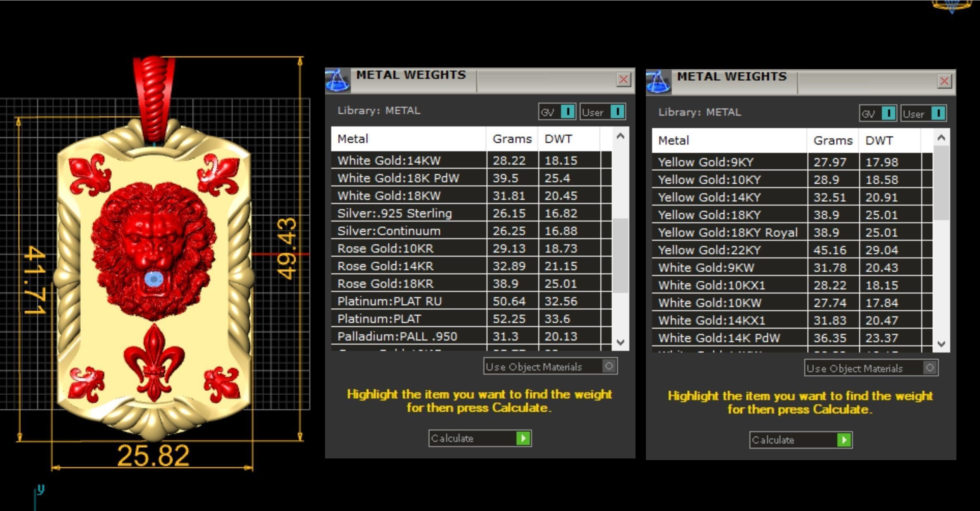The image size is (980, 511).
Task: Click the scale icon in right Metal Weights title
Action: pos(658,82)
